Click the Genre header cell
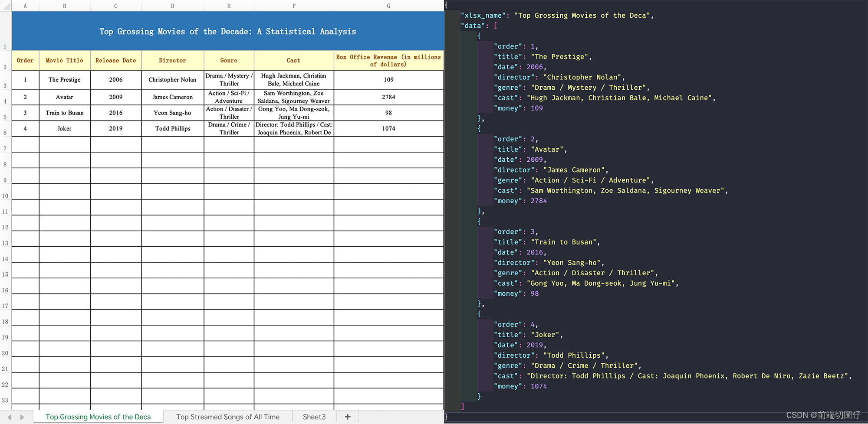Screen dimensions: 868x424 point(229,61)
